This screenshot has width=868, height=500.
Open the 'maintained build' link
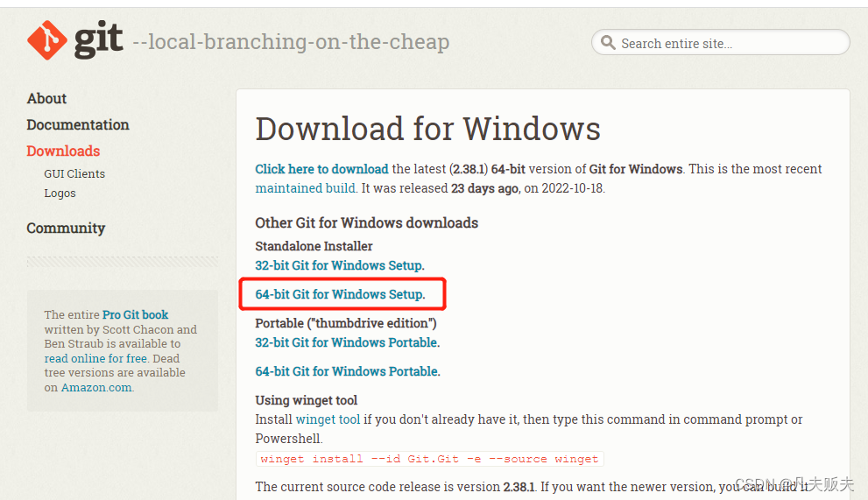[x=305, y=188]
